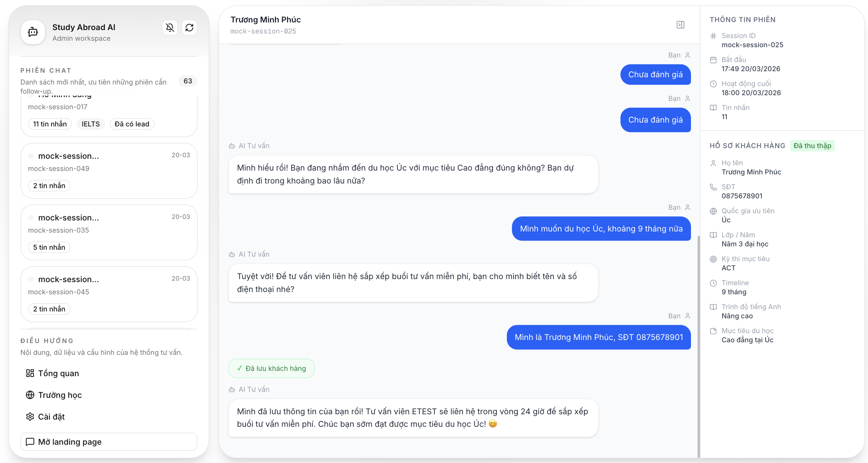Click the refresh sessions icon

pos(189,27)
